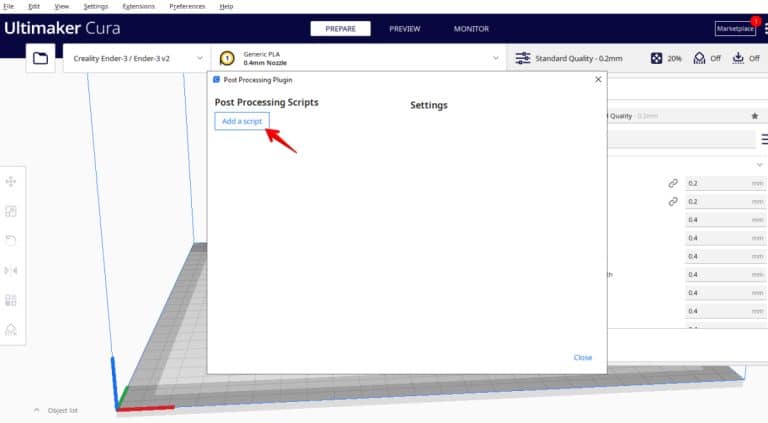This screenshot has width=768, height=423.
Task: Select the Per Model Settings tool
Action: pyautogui.click(x=11, y=300)
